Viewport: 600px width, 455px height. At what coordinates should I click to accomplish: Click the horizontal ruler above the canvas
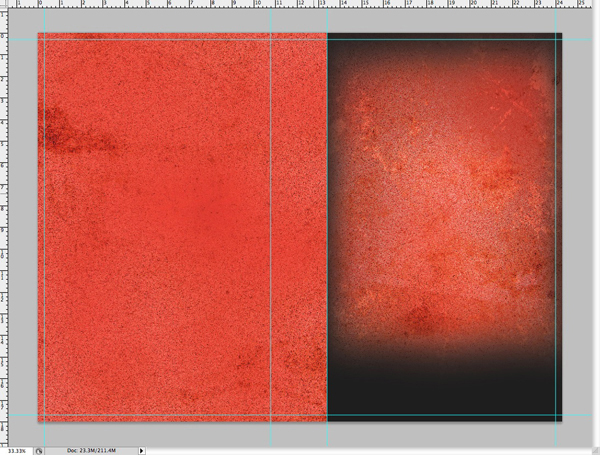tap(300, 4)
